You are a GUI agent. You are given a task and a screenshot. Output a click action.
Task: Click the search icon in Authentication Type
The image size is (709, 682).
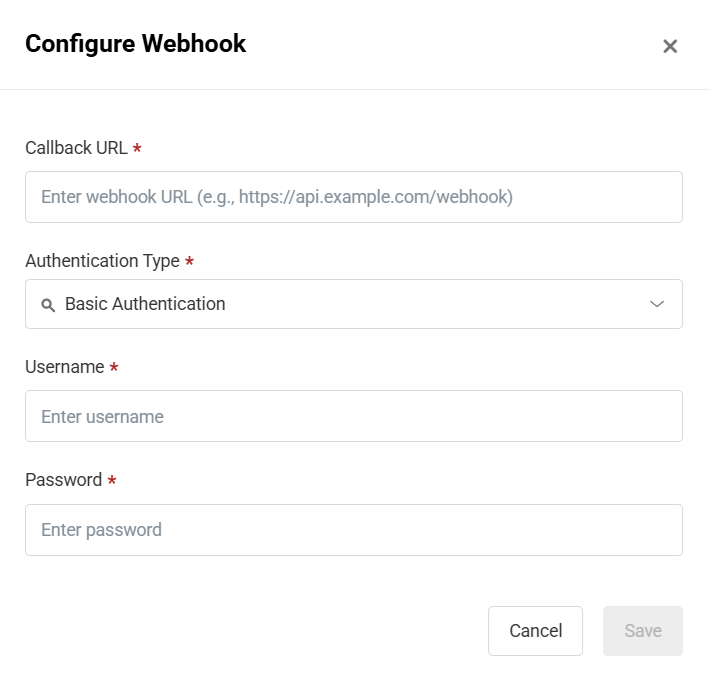click(x=47, y=305)
